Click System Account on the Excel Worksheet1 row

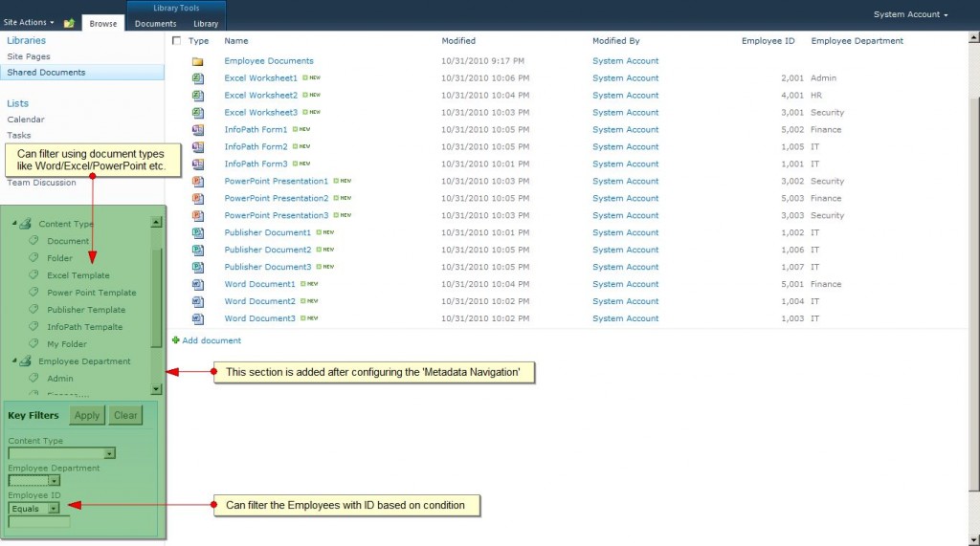(626, 78)
